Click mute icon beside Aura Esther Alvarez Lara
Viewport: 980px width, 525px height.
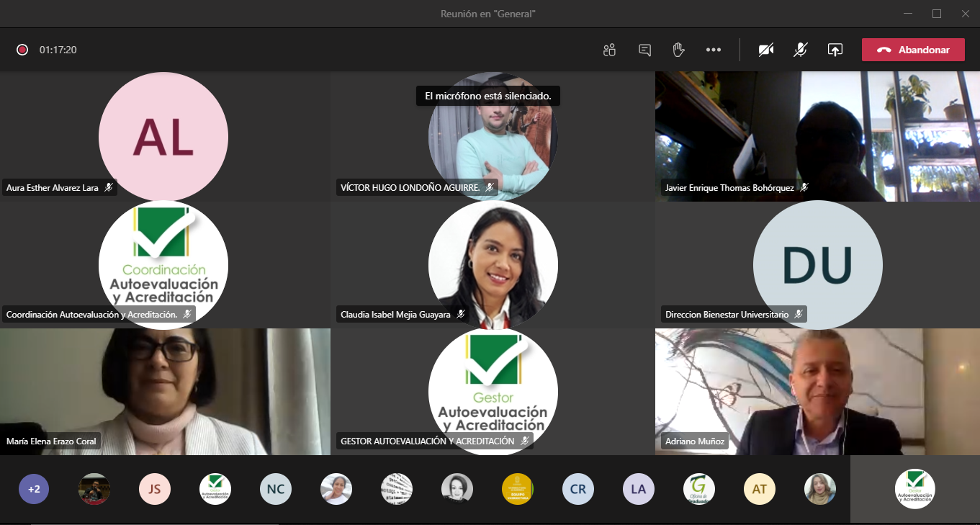click(109, 188)
